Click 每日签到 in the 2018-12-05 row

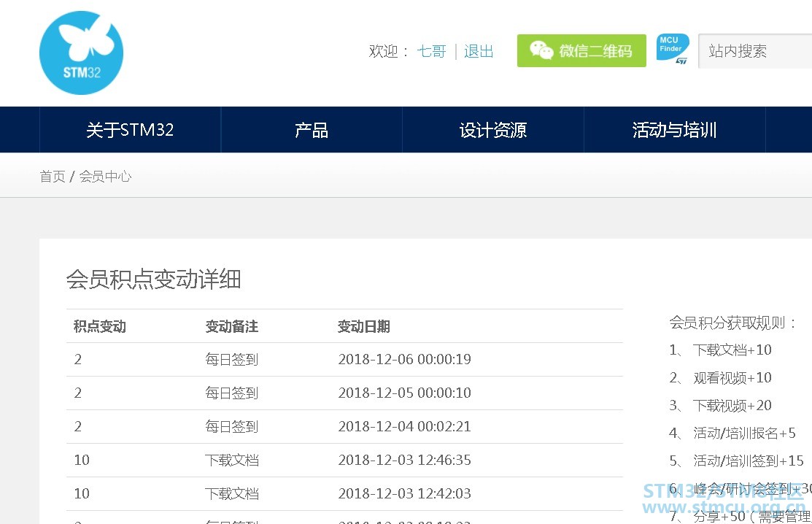[231, 393]
